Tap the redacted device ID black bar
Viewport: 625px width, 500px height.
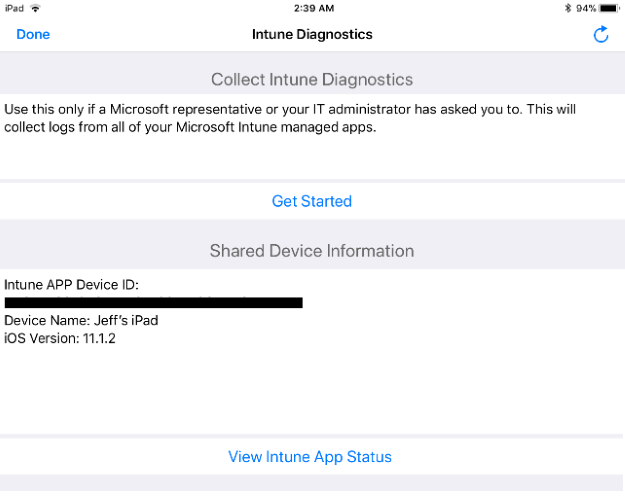click(x=154, y=302)
